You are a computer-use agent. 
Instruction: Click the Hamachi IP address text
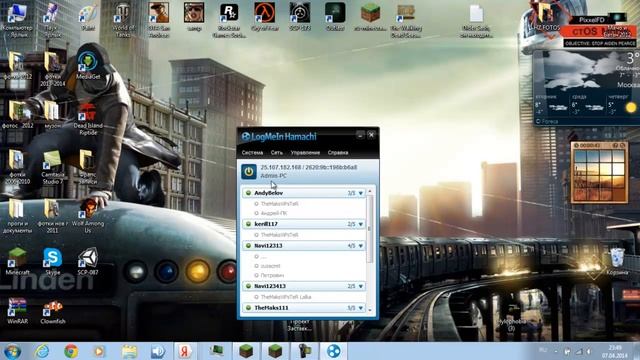309,167
